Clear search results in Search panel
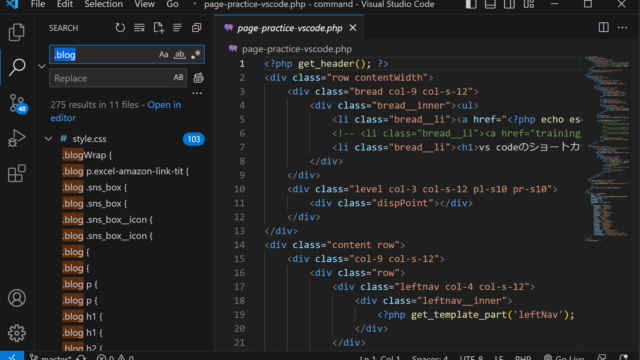The image size is (640, 360). pos(139,28)
